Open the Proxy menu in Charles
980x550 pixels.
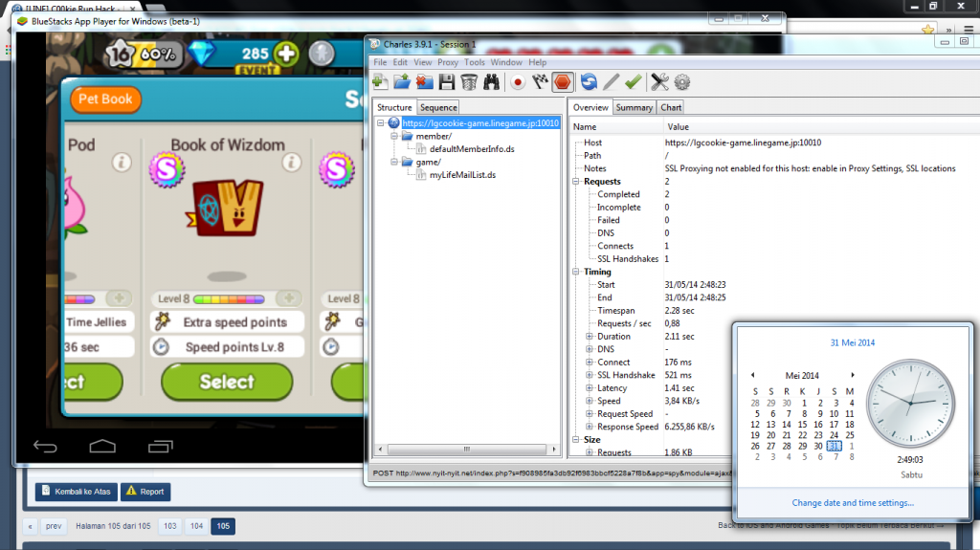[448, 62]
